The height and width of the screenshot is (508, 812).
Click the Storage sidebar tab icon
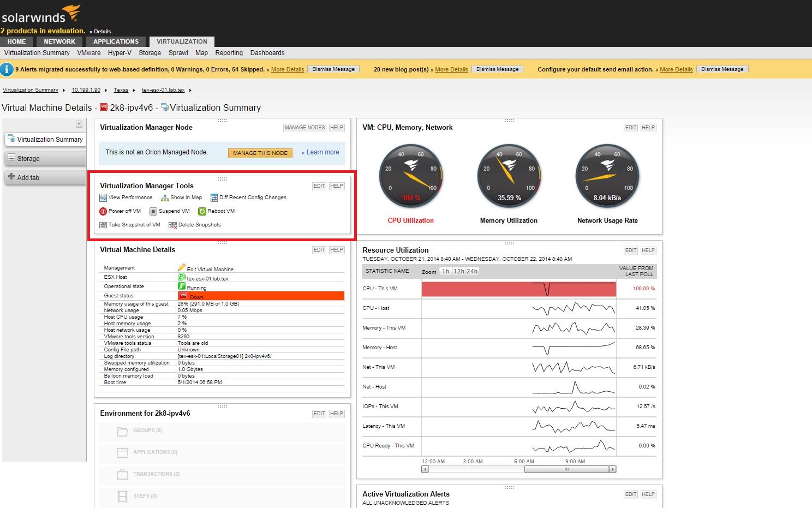[x=11, y=158]
